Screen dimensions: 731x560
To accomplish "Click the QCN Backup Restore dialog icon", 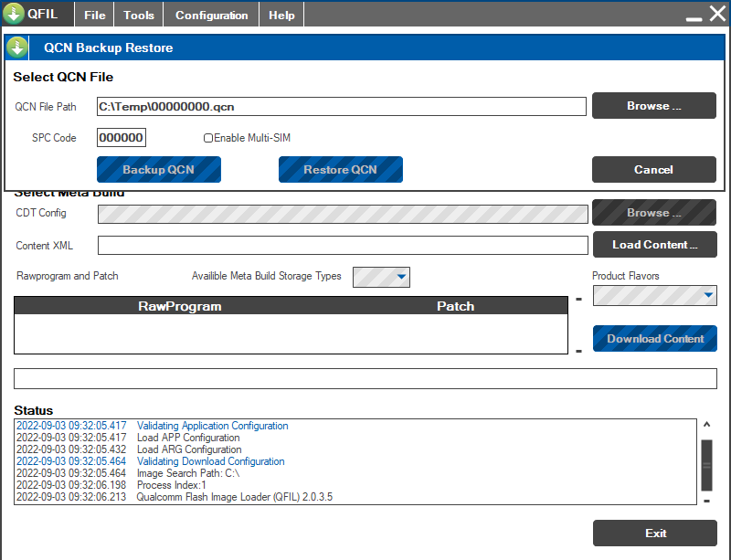I will pyautogui.click(x=17, y=48).
